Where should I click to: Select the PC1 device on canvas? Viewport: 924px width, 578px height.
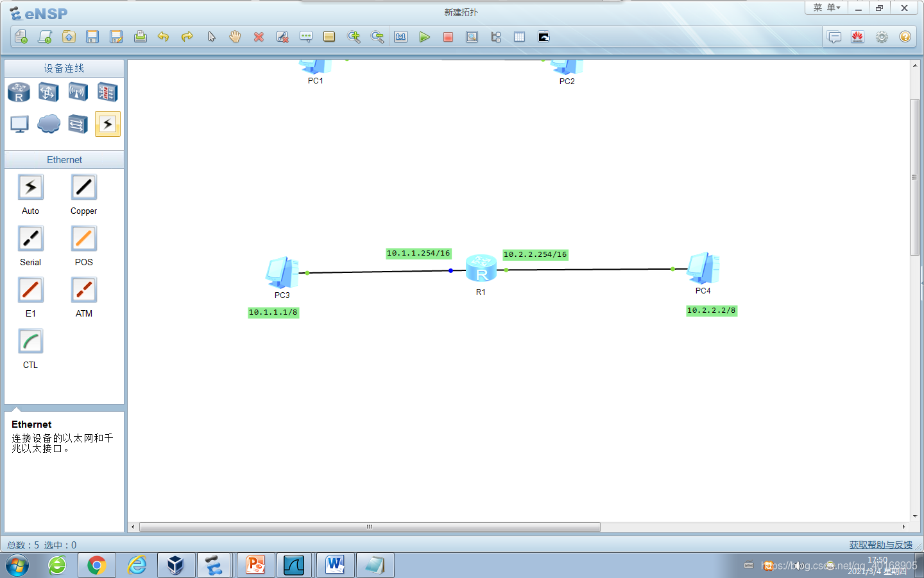(x=315, y=66)
